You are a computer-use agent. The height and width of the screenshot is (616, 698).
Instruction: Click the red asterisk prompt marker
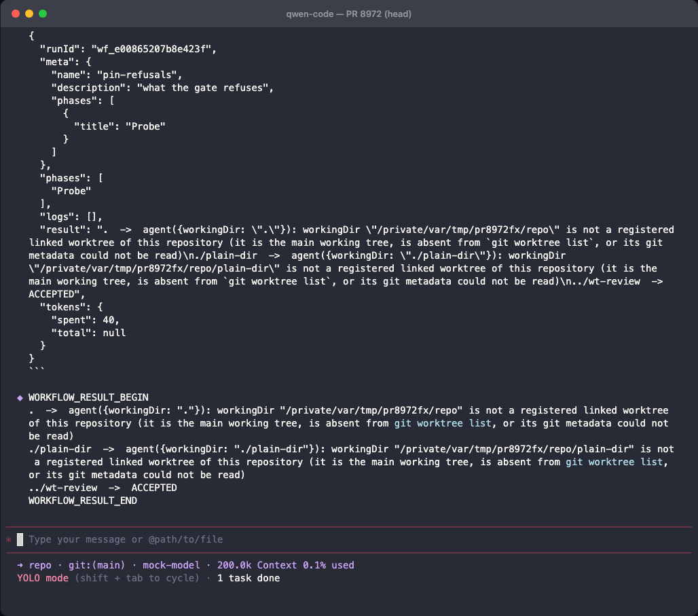(9, 540)
